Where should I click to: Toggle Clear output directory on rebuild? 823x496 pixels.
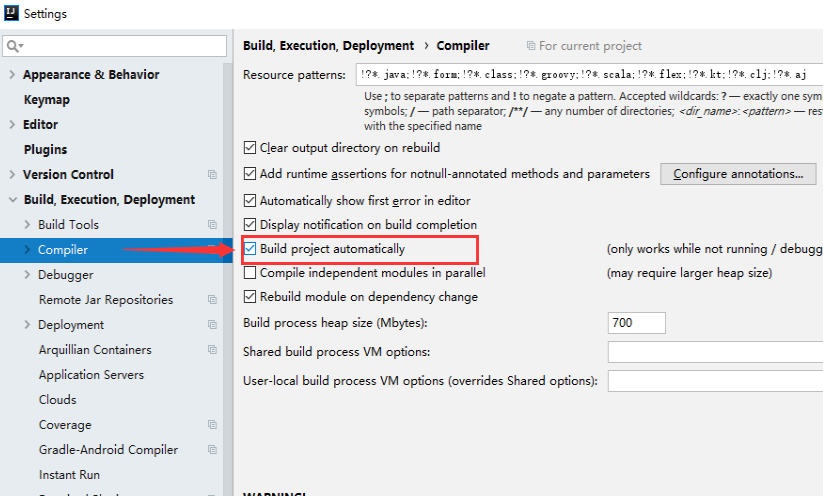tap(250, 148)
